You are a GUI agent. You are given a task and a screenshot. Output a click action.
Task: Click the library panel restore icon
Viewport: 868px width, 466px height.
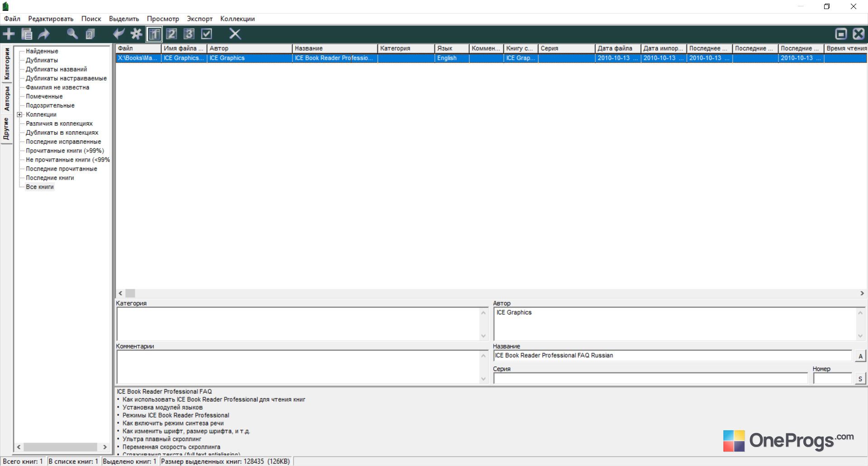tap(841, 34)
